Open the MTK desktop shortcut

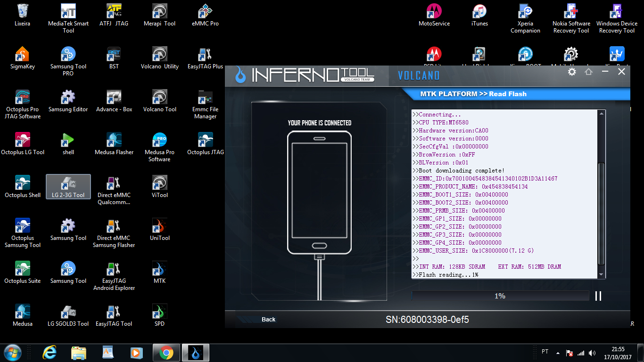coord(159,272)
